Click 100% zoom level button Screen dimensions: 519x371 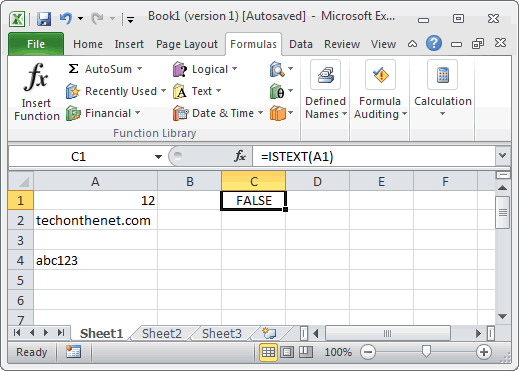click(338, 352)
